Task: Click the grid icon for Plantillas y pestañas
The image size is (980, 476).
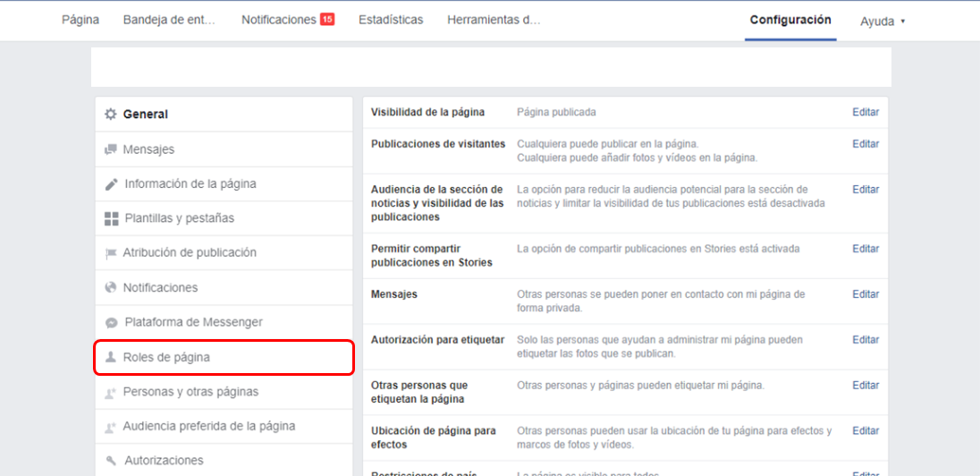Action: [111, 219]
